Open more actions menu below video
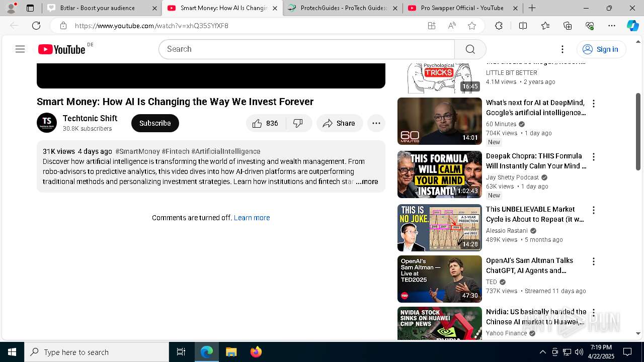644x362 pixels. pyautogui.click(x=376, y=123)
